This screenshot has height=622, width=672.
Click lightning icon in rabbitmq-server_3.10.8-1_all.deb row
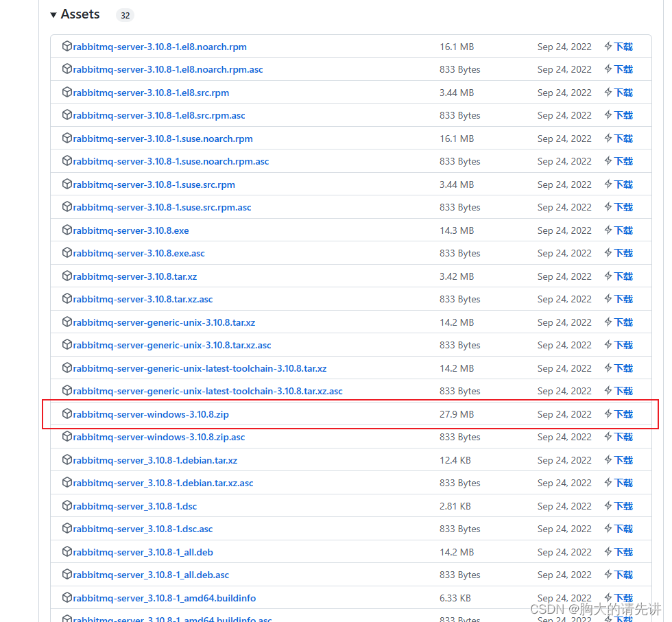click(x=608, y=551)
